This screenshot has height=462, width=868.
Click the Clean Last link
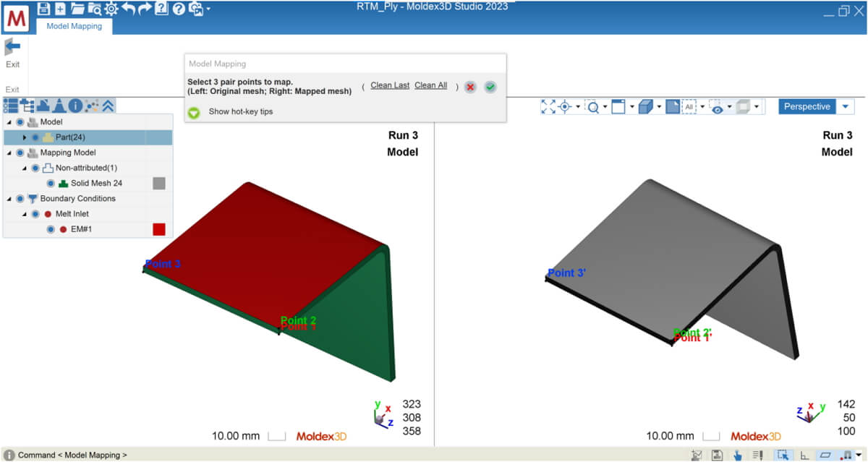tap(390, 85)
